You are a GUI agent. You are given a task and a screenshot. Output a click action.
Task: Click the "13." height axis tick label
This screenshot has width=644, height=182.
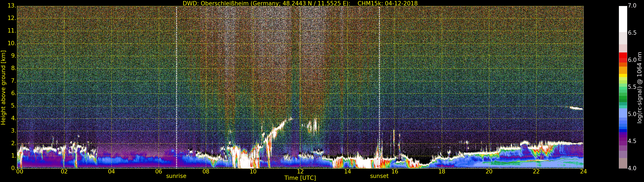pyautogui.click(x=12, y=6)
